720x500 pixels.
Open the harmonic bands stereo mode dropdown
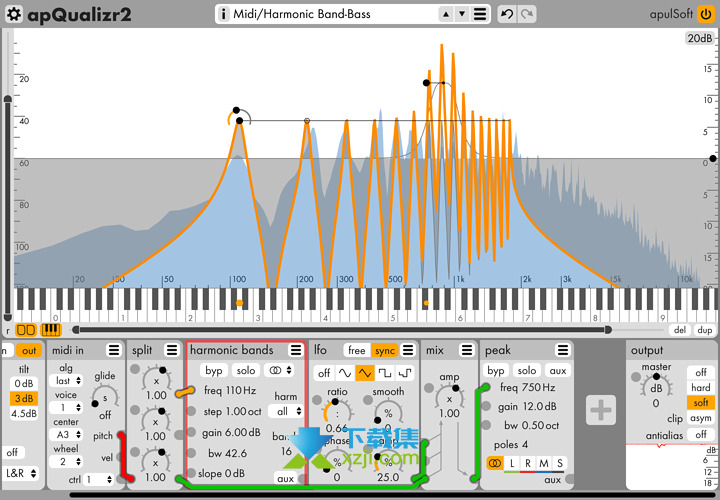280,370
